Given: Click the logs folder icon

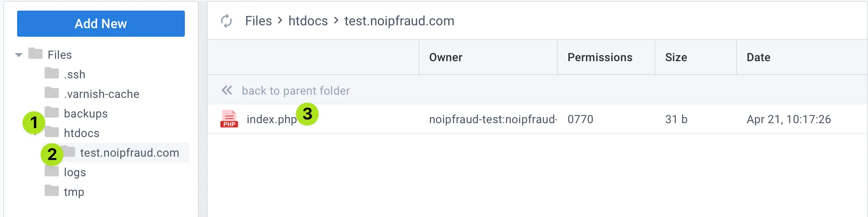Looking at the screenshot, I should coord(52,171).
